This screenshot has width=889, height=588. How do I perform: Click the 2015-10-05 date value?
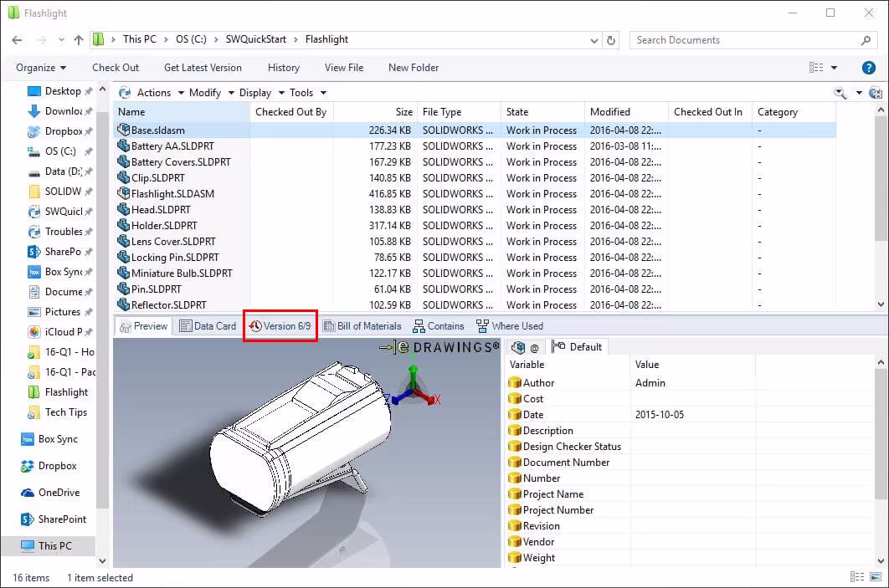point(659,414)
